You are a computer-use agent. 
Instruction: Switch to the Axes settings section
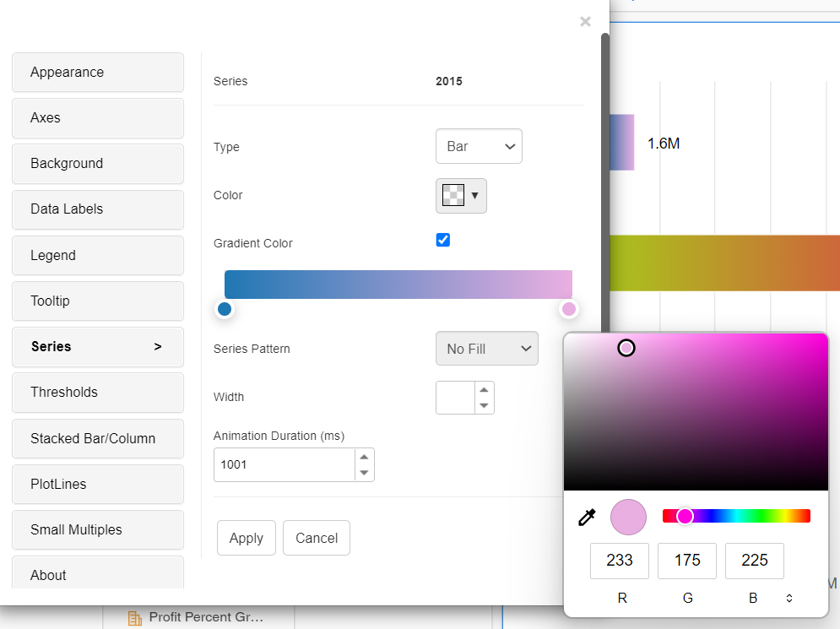[97, 118]
